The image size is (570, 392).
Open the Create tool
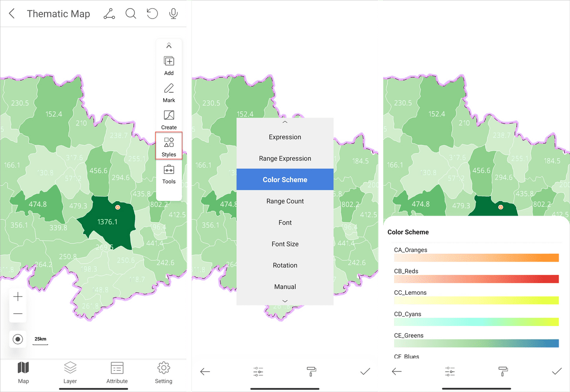[x=169, y=119]
